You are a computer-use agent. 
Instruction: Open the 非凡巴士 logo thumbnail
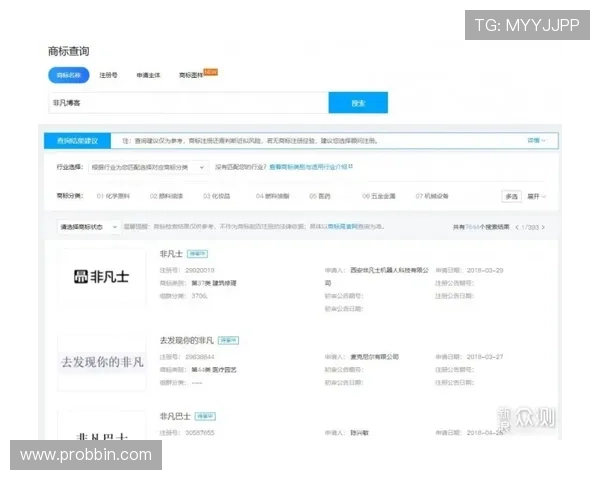102,426
